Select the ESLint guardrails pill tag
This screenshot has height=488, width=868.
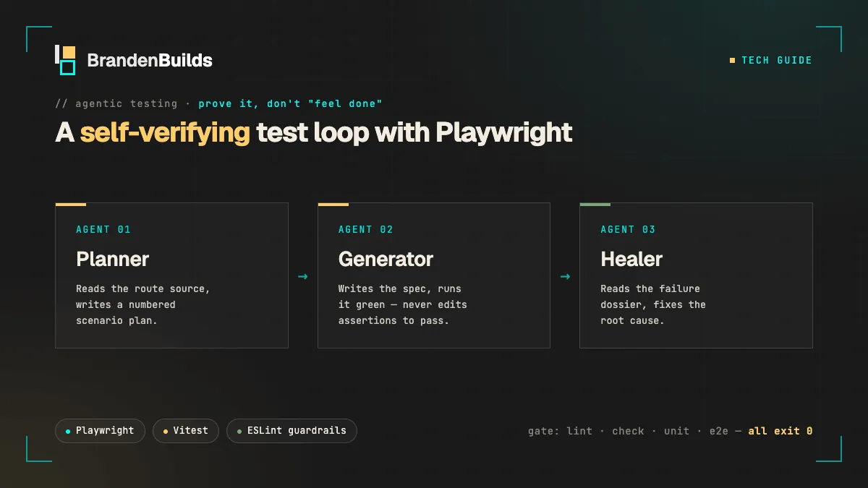[292, 431]
